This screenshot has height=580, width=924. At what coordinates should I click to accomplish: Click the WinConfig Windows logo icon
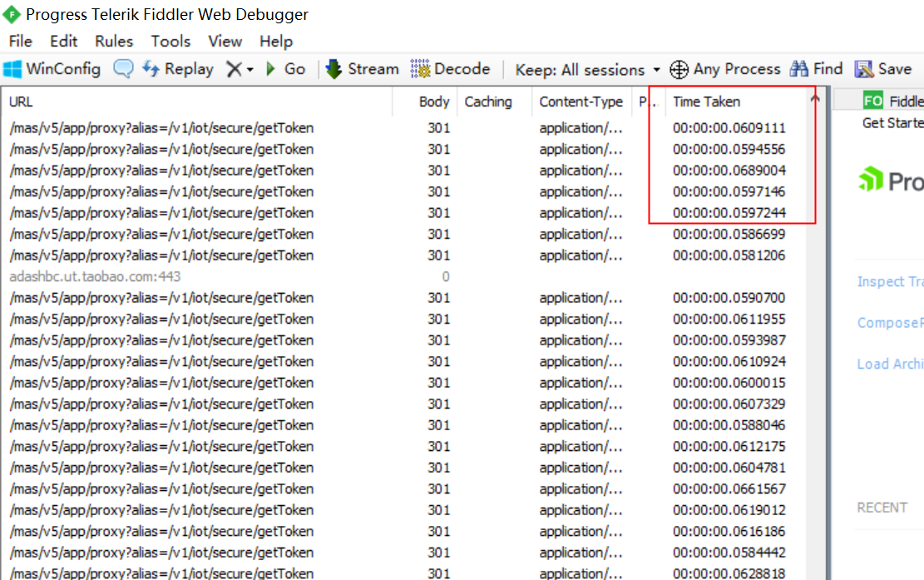pos(12,69)
